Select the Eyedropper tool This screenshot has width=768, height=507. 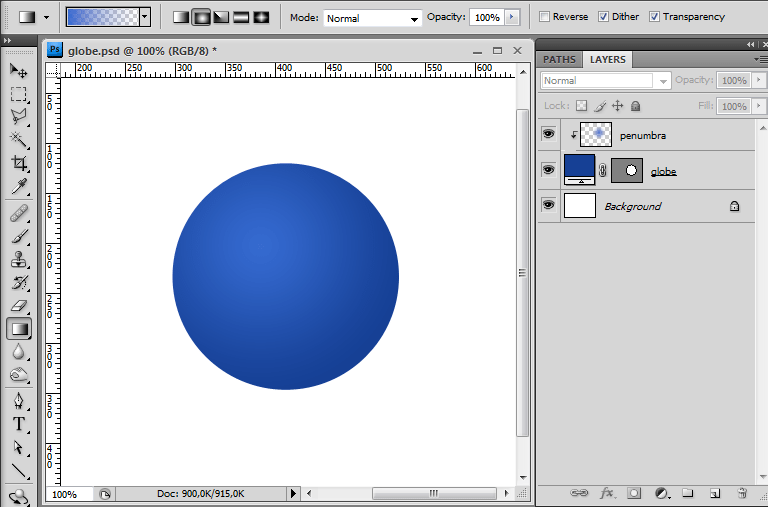tap(19, 187)
